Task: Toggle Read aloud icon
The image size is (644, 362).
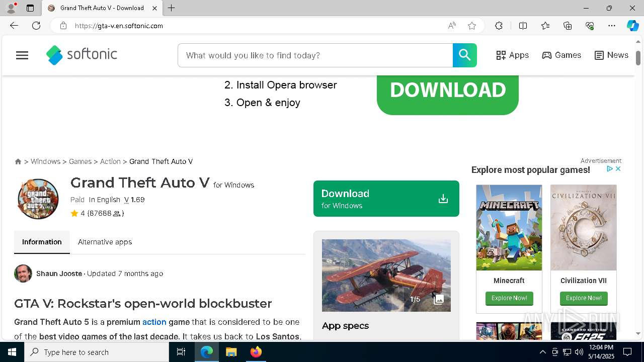Action: point(452,26)
